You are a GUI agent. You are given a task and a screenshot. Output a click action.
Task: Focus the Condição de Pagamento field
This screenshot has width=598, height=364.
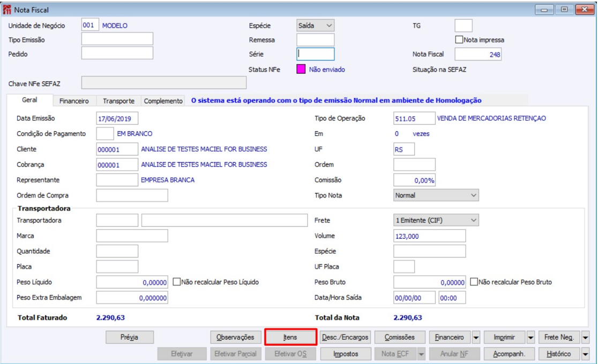click(105, 133)
